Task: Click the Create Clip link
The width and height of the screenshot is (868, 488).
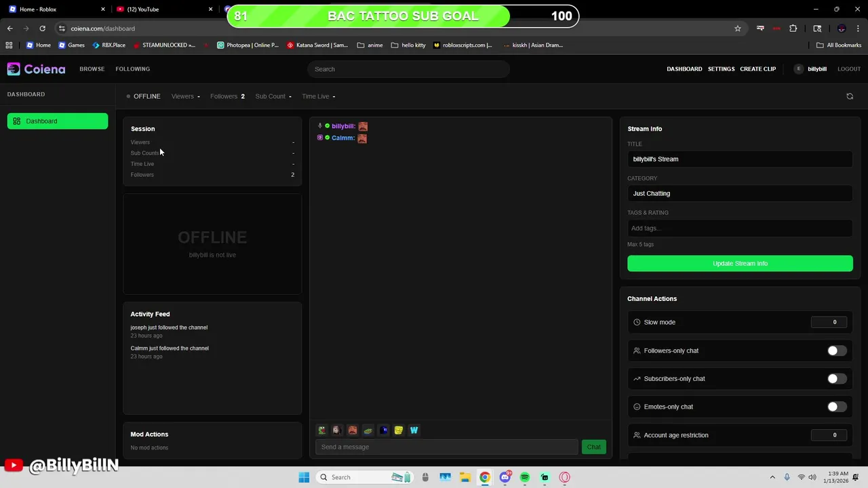Action: [757, 69]
